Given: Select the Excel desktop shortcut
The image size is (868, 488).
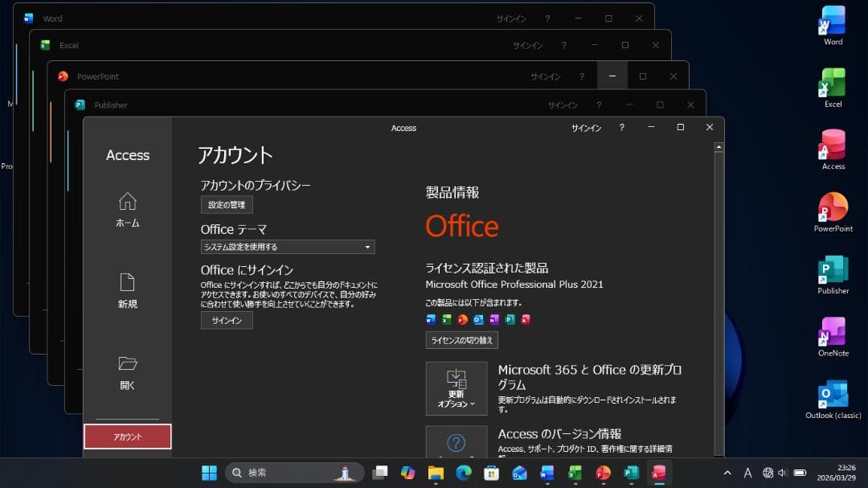Looking at the screenshot, I should pyautogui.click(x=833, y=88).
